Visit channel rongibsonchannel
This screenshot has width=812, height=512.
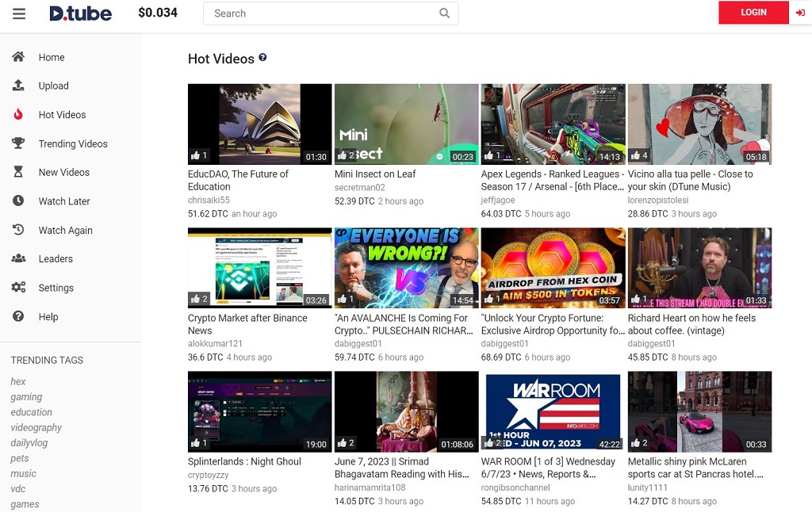point(515,487)
